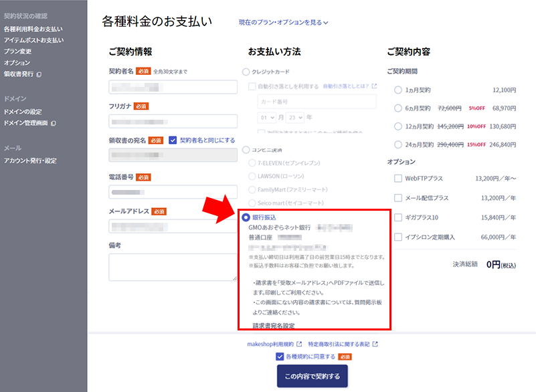Open the ドメイン管理画面 external link icon
536x392 pixels.
53,123
